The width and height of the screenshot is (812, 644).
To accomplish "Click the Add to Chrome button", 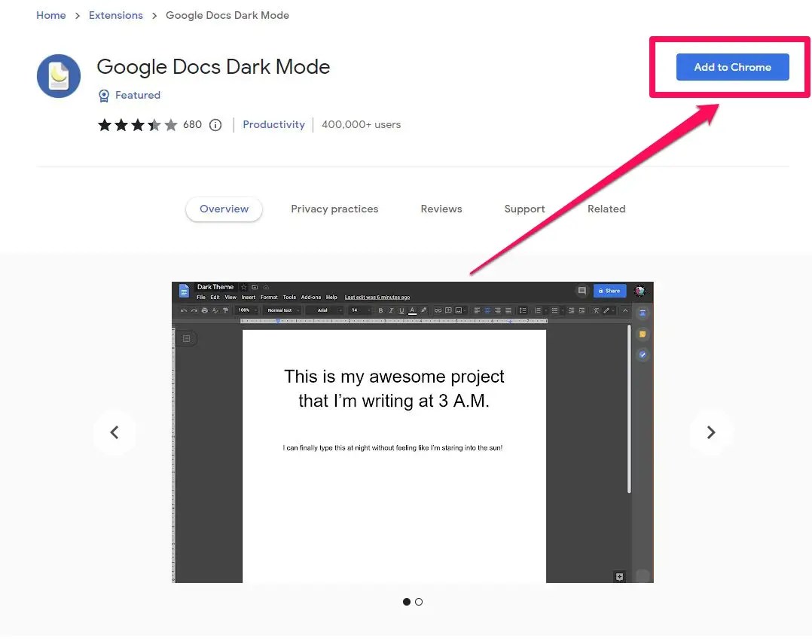I will point(732,67).
